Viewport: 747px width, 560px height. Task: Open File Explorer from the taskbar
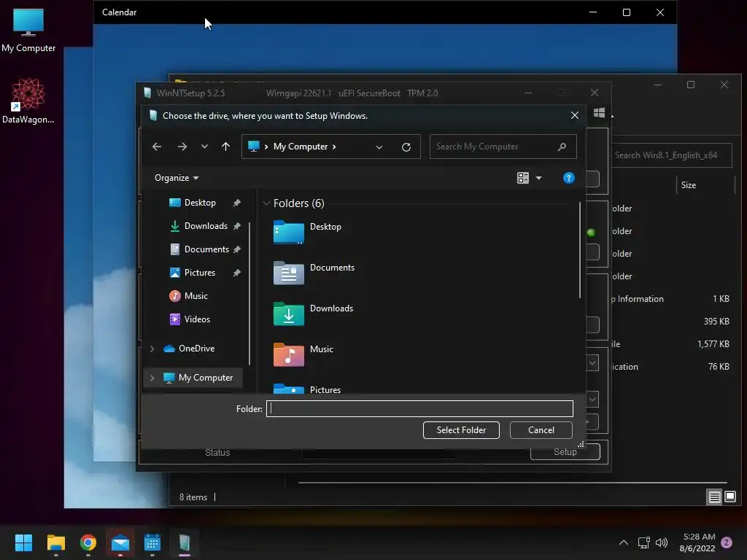click(x=55, y=542)
